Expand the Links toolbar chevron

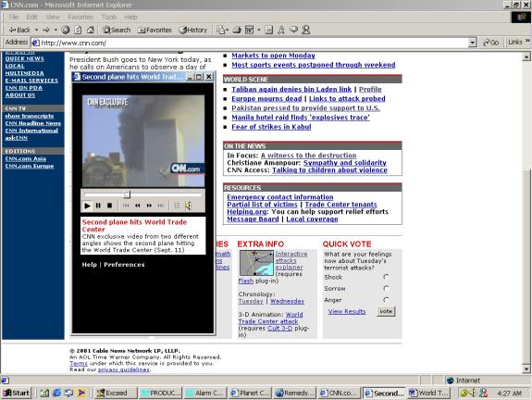[527, 41]
